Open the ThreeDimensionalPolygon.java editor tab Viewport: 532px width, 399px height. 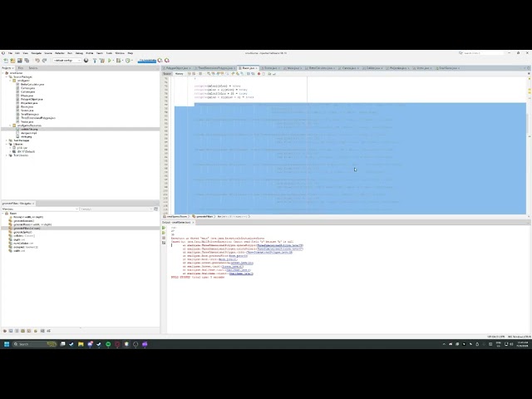click(215, 68)
